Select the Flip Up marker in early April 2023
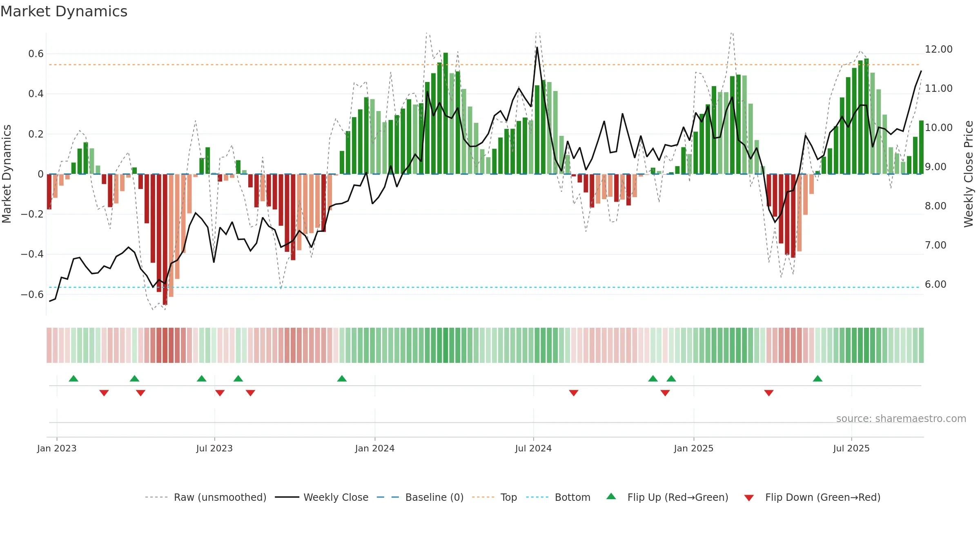The width and height of the screenshot is (980, 551). click(134, 378)
